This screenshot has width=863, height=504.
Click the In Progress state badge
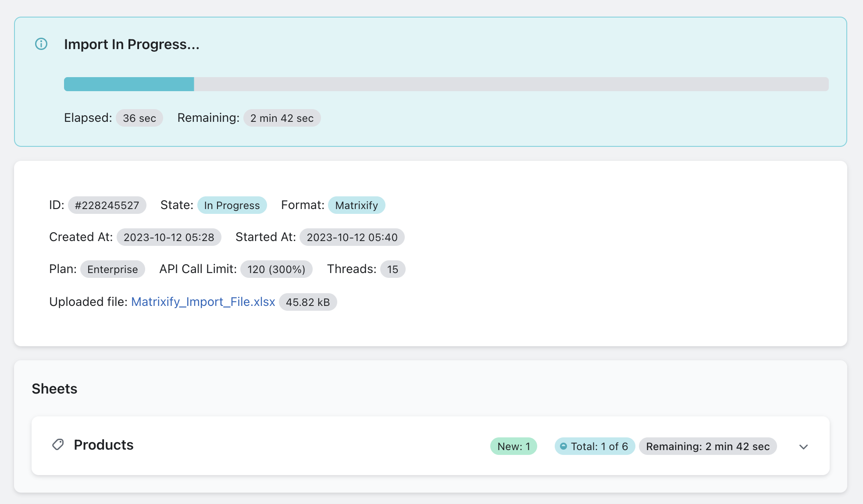pos(232,205)
